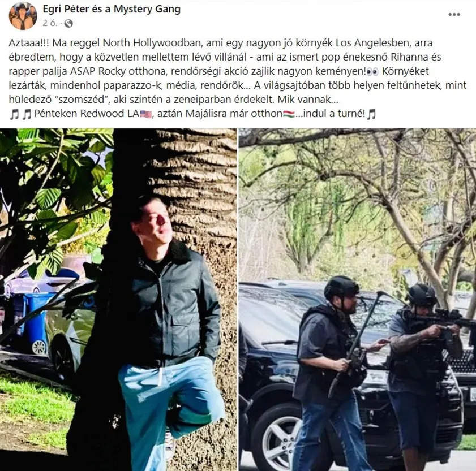Open Egri Péter és a Mystery Gang page
The width and height of the screenshot is (476, 471).
112,9
